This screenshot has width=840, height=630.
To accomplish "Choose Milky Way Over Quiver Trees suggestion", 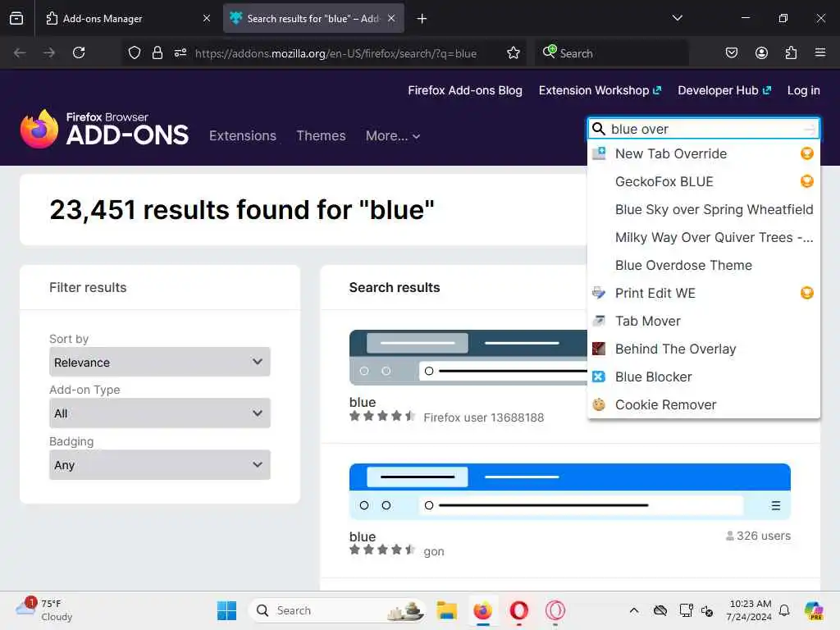I will (703, 237).
